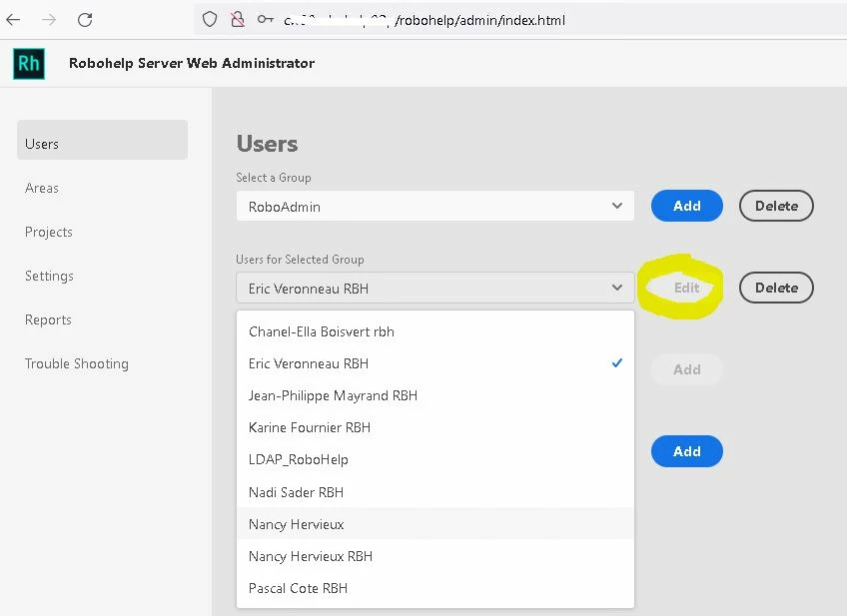Open the Areas section in sidebar
847x616 pixels.
42,188
